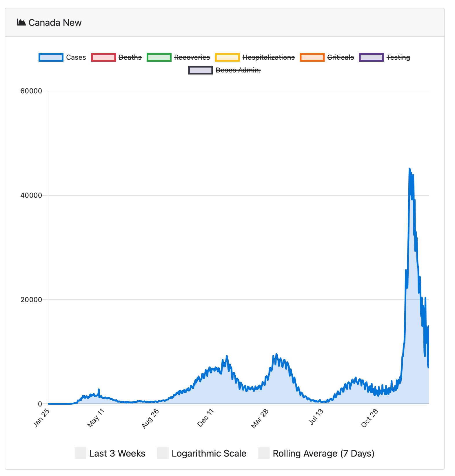Click the yellow Hospitalizations legend swatch
The image size is (455, 476).
[227, 57]
